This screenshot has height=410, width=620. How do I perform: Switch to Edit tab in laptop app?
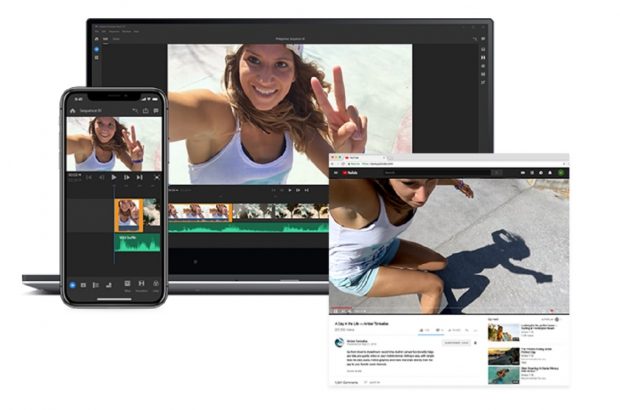coord(106,39)
